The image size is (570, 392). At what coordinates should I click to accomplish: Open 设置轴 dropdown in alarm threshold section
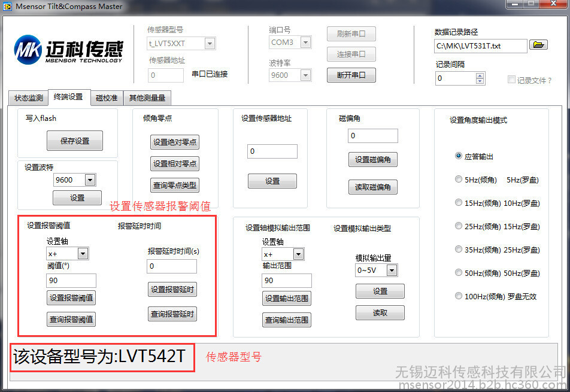click(x=83, y=253)
